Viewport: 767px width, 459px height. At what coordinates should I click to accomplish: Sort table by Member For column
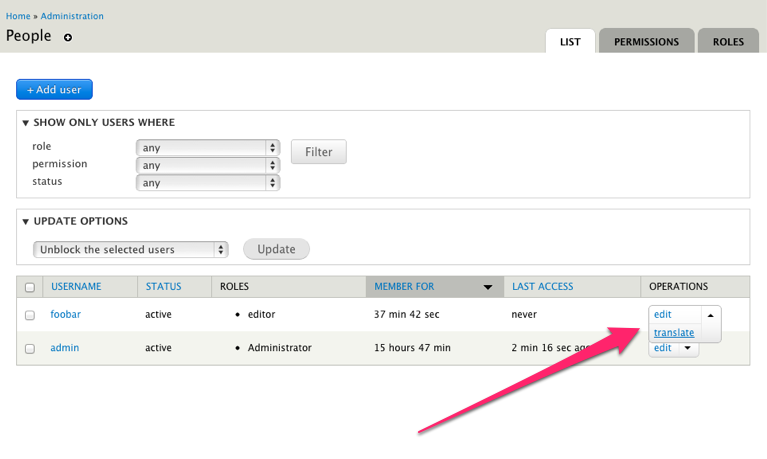pyautogui.click(x=404, y=287)
